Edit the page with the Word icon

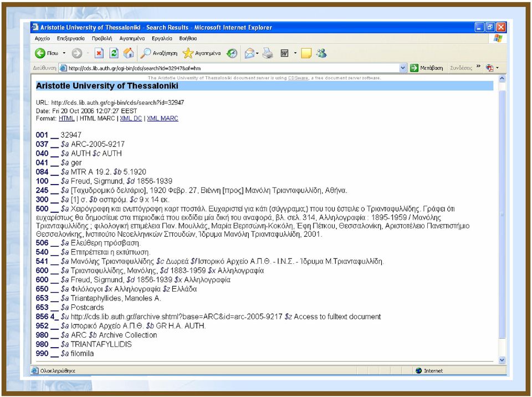(284, 53)
